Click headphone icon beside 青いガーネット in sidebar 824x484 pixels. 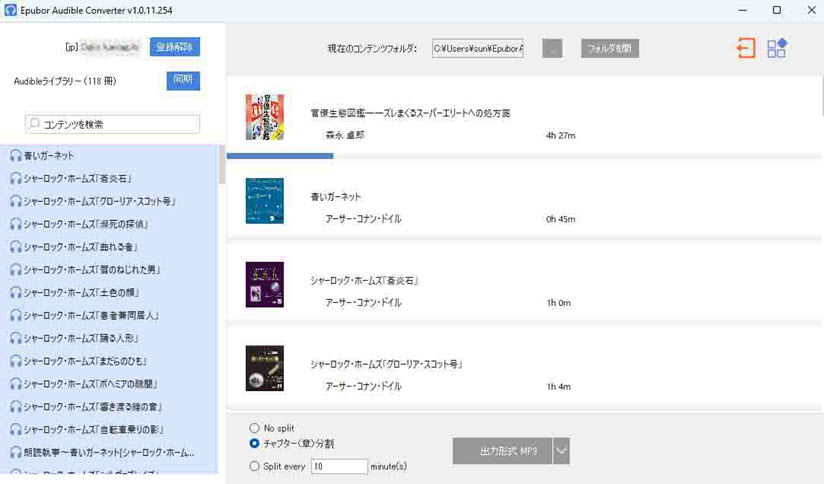coord(16,156)
